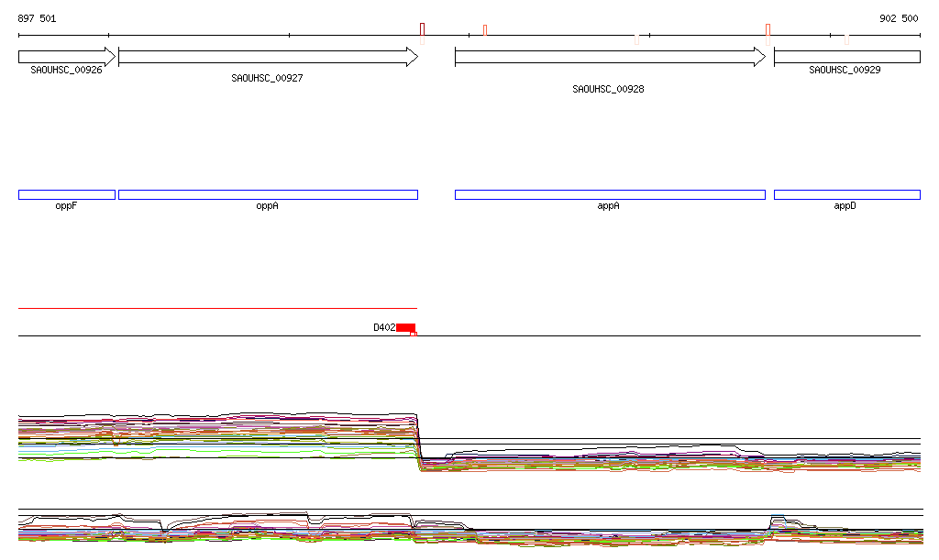This screenshot has height=560, width=939.
Task: Click the red D402 feature block
Action: [405, 327]
